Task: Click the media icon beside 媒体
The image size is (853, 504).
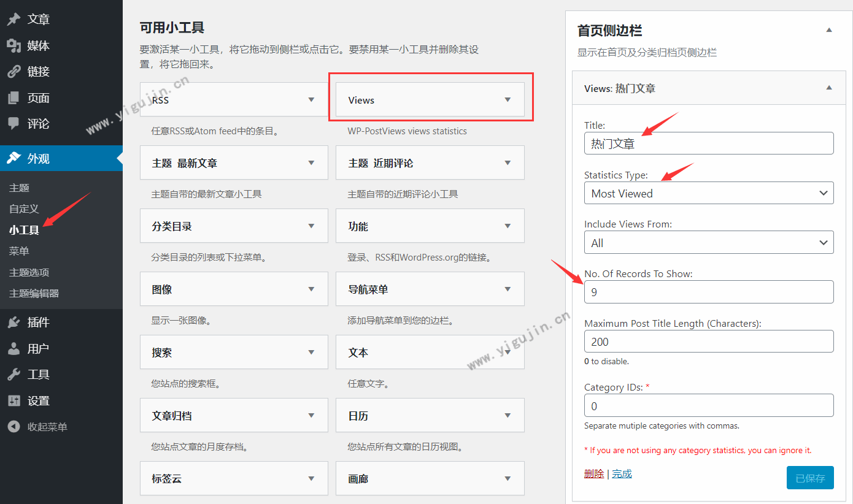Action: (14, 46)
